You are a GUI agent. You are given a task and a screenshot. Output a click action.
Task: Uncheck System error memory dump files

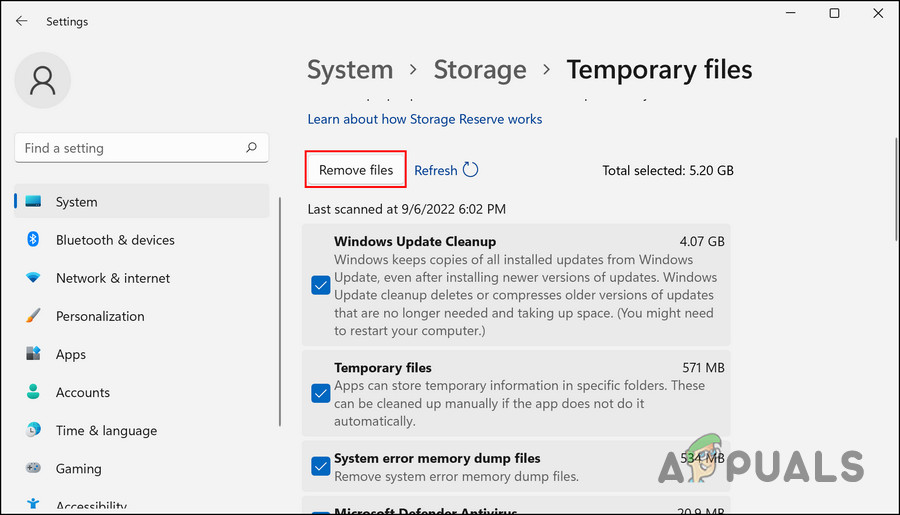coord(321,466)
